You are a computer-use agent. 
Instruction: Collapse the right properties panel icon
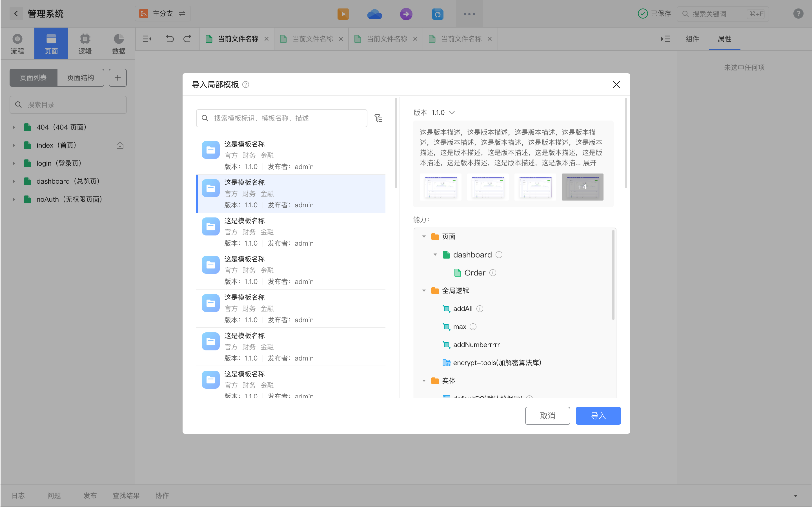pos(665,39)
